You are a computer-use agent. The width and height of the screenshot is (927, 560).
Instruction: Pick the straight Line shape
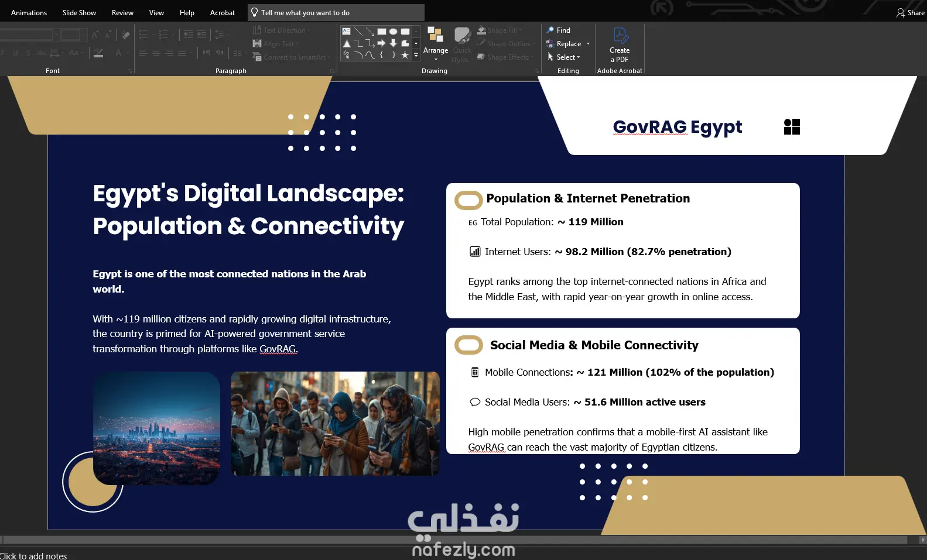[358, 31]
